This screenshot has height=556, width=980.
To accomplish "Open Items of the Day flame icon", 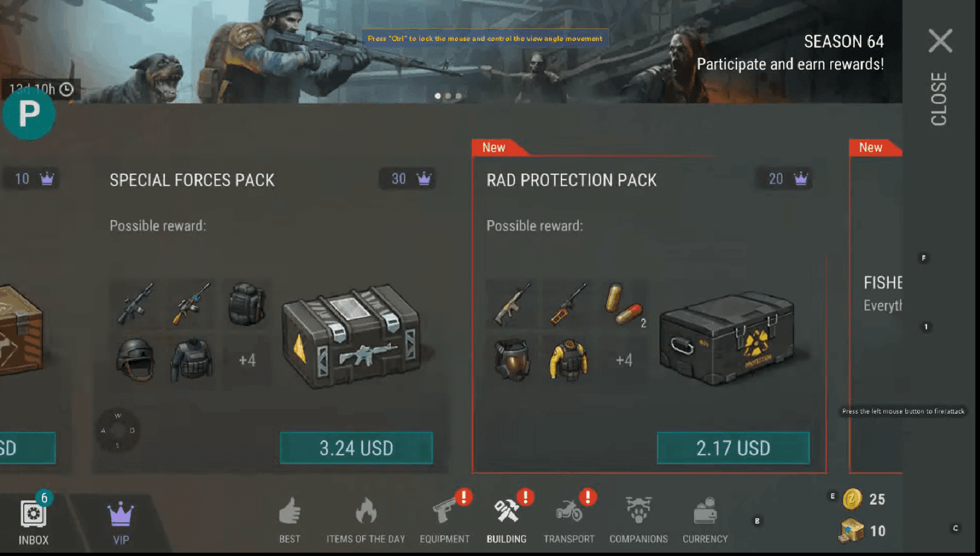I will pos(366,512).
